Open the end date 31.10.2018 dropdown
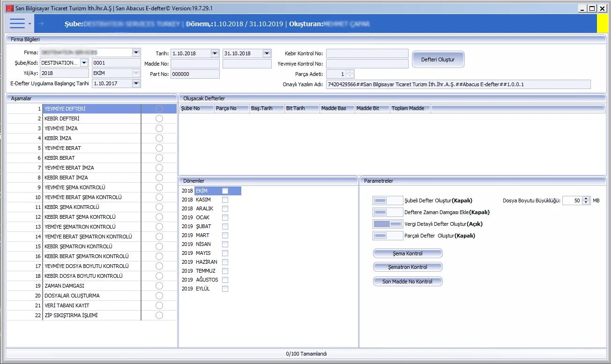The width and height of the screenshot is (611, 364). coord(267,53)
